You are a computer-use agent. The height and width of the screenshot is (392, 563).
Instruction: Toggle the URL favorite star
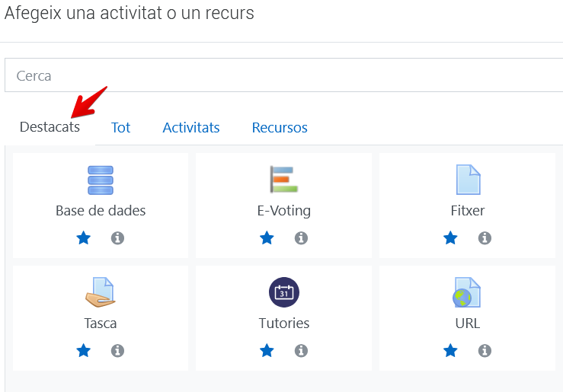[450, 350]
